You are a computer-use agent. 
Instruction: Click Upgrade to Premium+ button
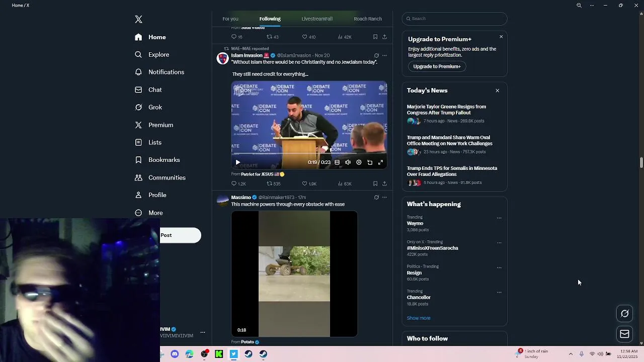pos(437,66)
